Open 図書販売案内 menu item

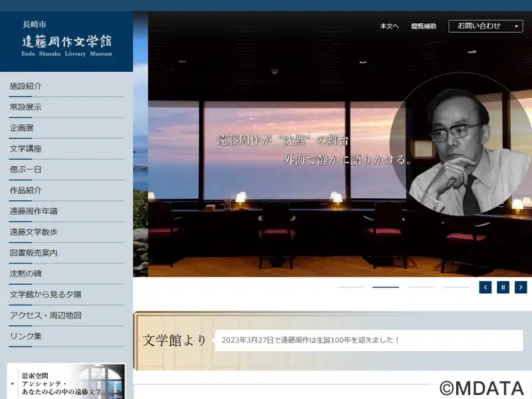(66, 253)
